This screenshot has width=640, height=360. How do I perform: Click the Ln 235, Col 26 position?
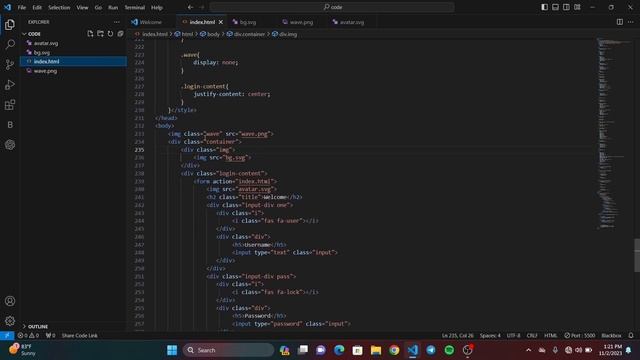(x=458, y=336)
